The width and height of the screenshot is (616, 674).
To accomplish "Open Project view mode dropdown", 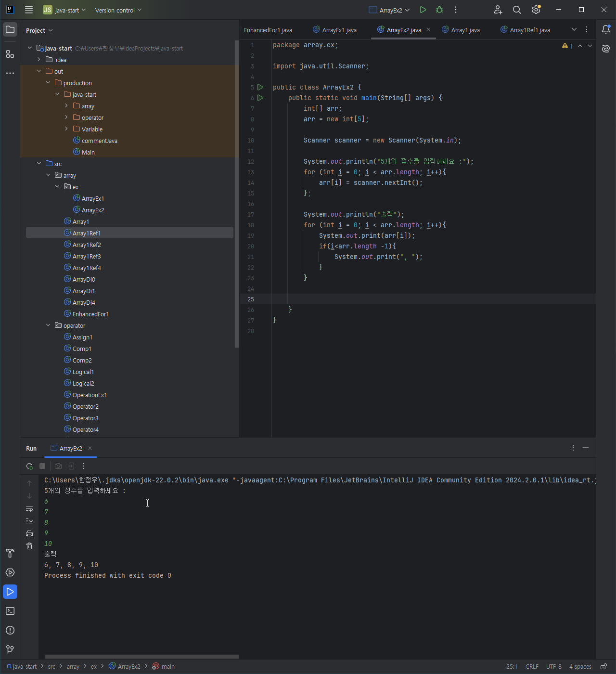I will (39, 30).
